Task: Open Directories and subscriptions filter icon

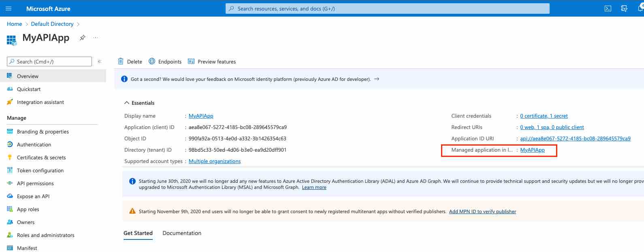Action: (x=624, y=8)
